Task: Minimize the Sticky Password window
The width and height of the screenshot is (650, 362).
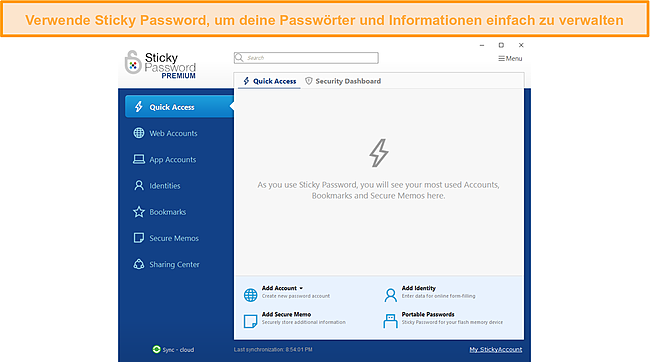Action: (482, 45)
